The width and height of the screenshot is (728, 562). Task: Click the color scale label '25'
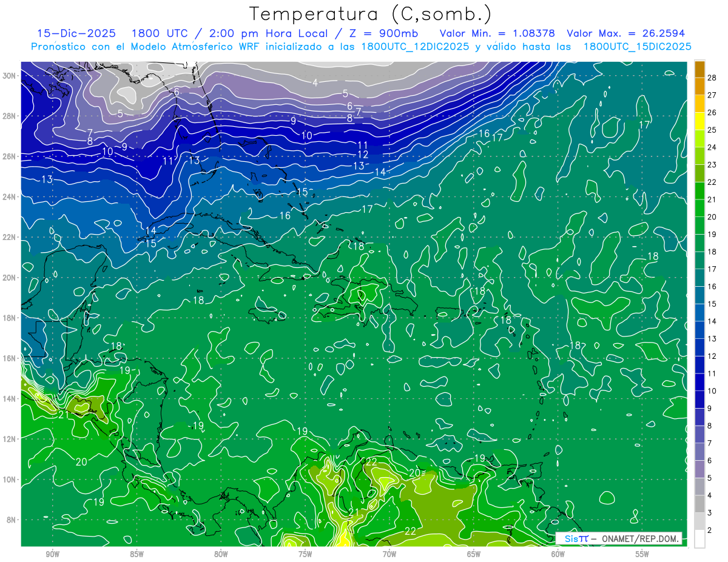click(x=712, y=130)
